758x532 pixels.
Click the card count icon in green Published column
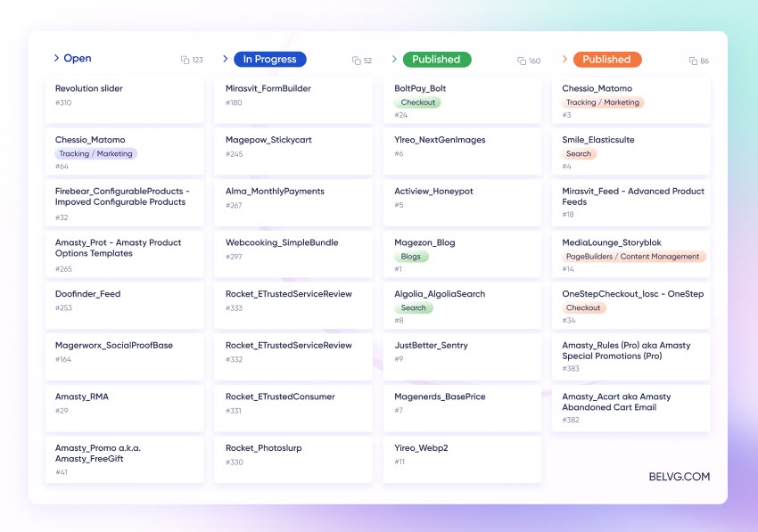(x=522, y=61)
